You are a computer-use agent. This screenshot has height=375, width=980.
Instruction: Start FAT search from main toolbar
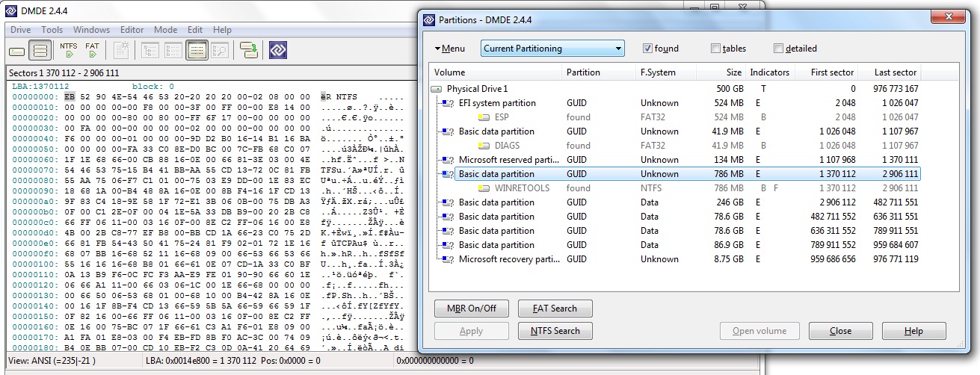(x=92, y=50)
